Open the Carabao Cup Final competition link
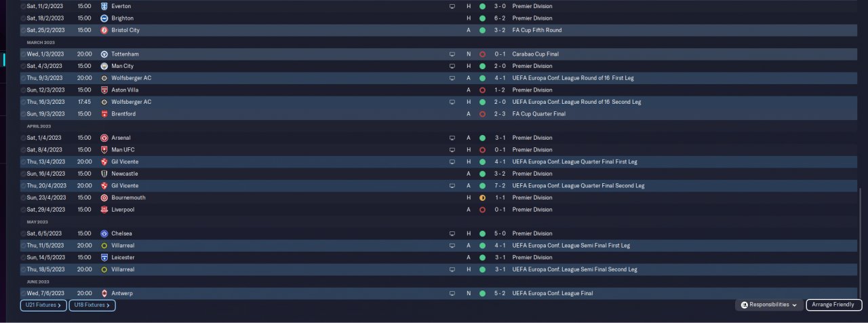868x323 pixels. coord(536,54)
